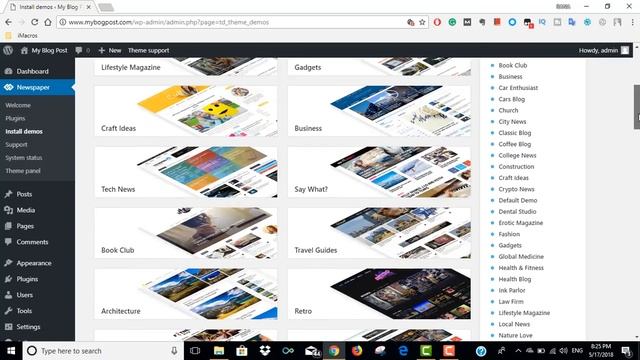Screen dimensions: 640x360
Task: Click the Windows Start button
Action: pyautogui.click(x=11, y=351)
